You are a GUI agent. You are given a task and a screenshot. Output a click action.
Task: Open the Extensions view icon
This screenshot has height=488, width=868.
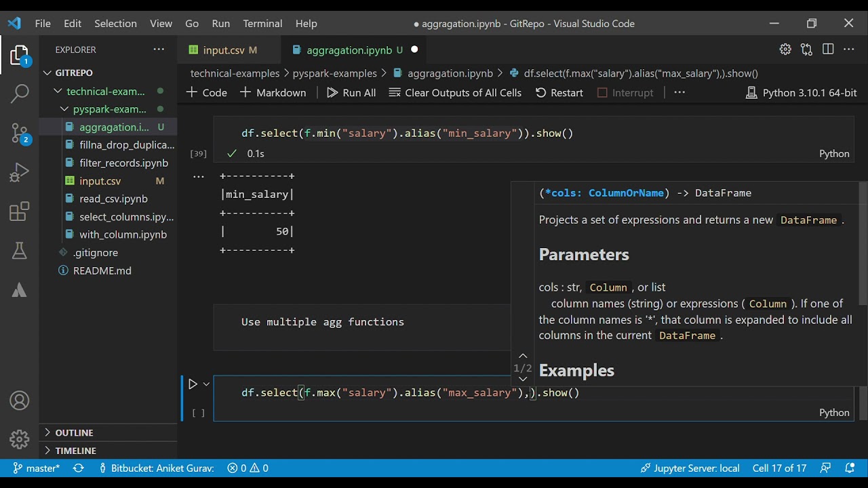(20, 212)
